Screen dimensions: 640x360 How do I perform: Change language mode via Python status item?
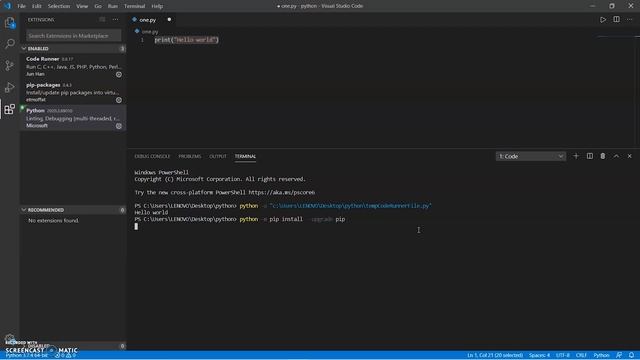pos(601,356)
